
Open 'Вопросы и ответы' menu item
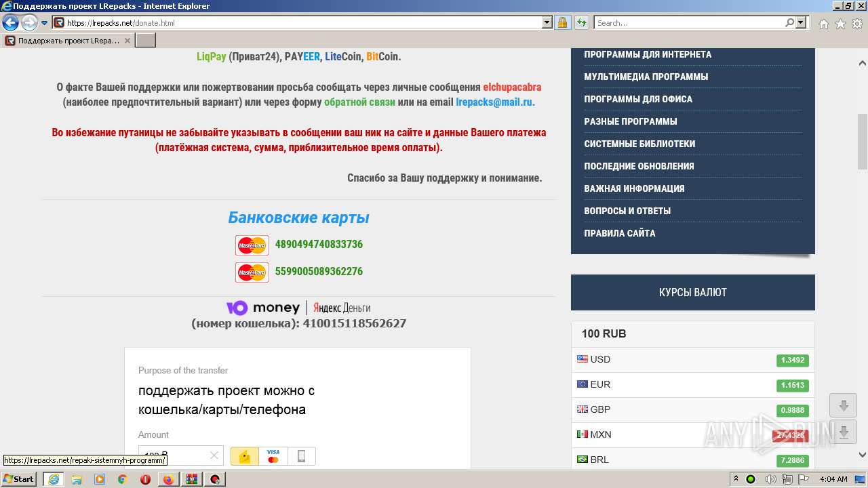coord(627,211)
